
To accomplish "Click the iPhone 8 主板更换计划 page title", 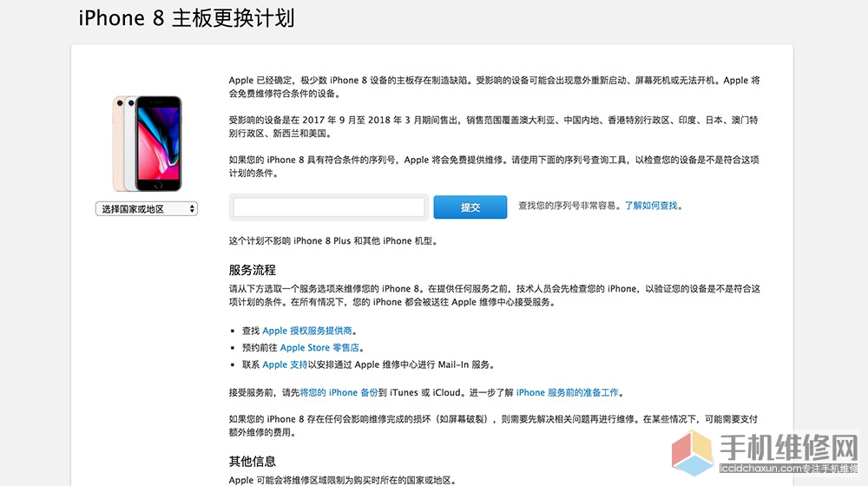I will tap(187, 18).
